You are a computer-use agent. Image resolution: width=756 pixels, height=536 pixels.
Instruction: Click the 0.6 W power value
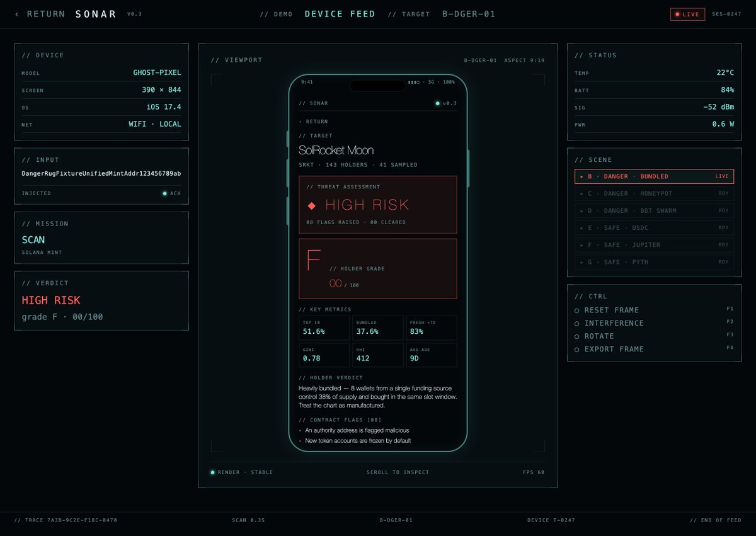point(723,124)
